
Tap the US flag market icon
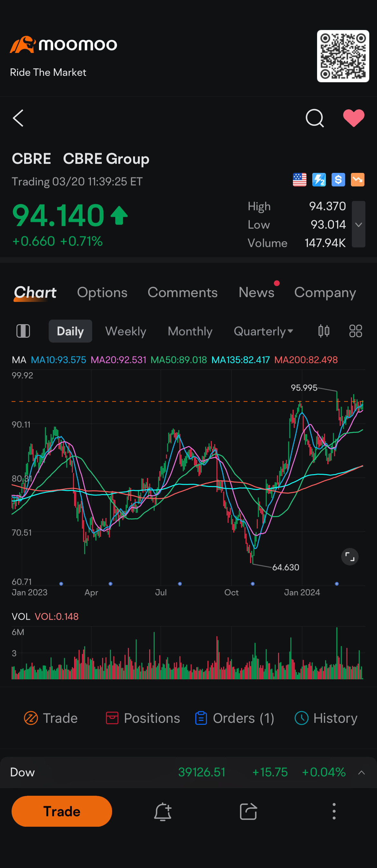(x=299, y=180)
